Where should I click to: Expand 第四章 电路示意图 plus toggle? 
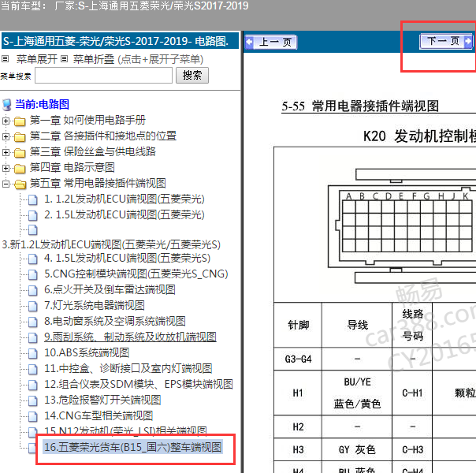[x=6, y=168]
